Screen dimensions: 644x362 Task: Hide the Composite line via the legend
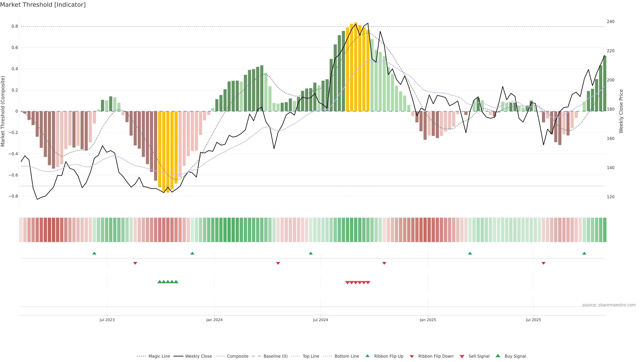click(237, 356)
